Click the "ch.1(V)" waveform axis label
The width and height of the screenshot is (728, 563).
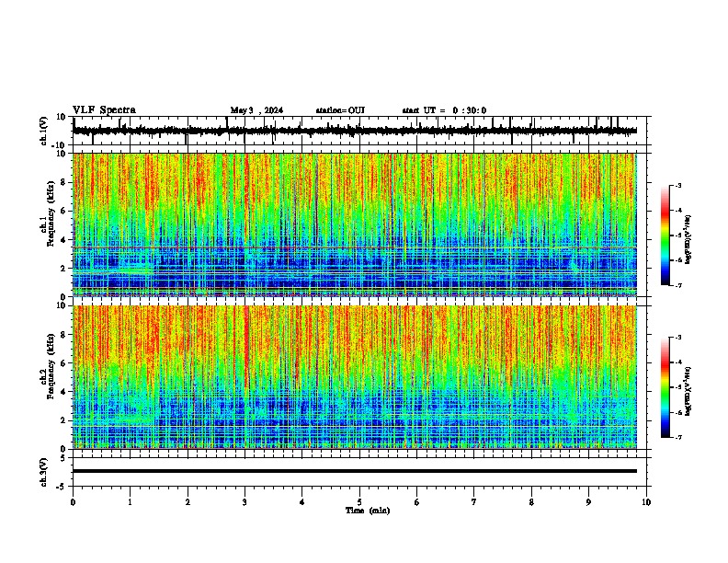(x=44, y=131)
